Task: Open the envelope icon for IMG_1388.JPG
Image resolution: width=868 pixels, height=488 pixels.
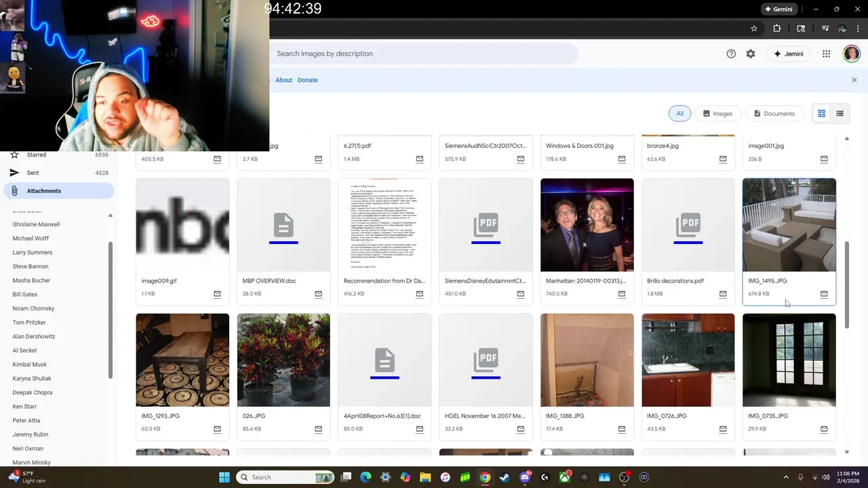Action: pyautogui.click(x=622, y=428)
